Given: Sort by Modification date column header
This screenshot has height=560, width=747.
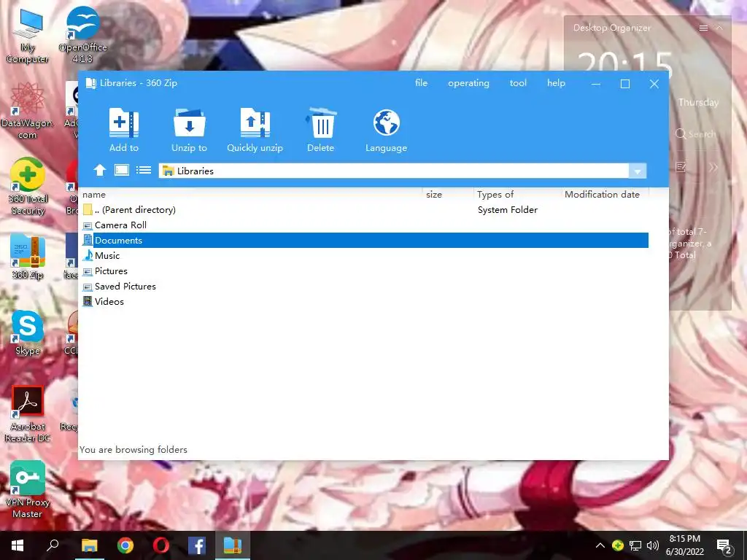Looking at the screenshot, I should coord(605,194).
